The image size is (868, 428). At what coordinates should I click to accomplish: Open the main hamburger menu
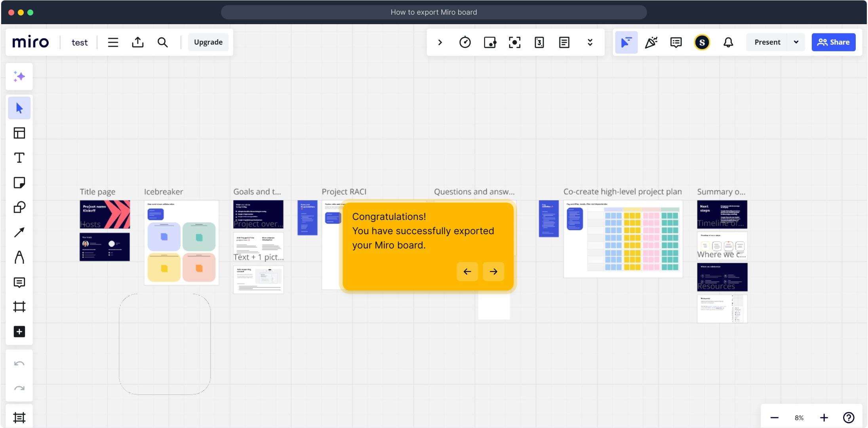click(x=113, y=42)
